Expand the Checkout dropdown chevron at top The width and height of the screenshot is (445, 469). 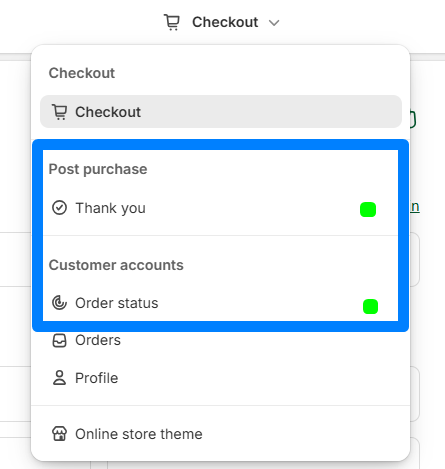(274, 23)
